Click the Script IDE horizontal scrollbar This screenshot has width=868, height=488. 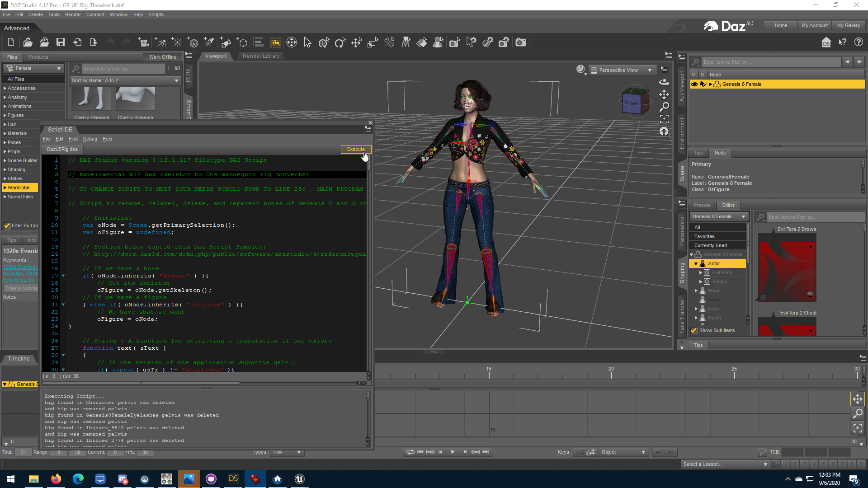pyautogui.click(x=141, y=383)
